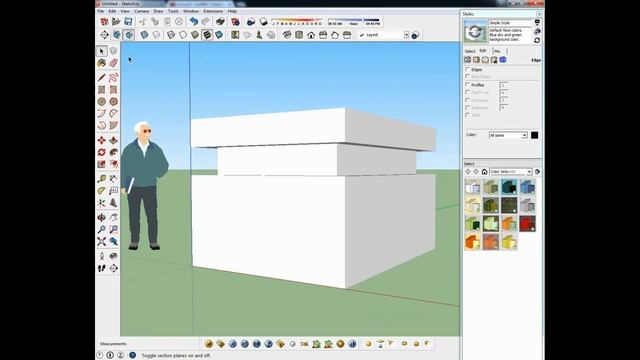640x360 pixels.
Task: Open the Extensions menu
Action: pos(213,11)
